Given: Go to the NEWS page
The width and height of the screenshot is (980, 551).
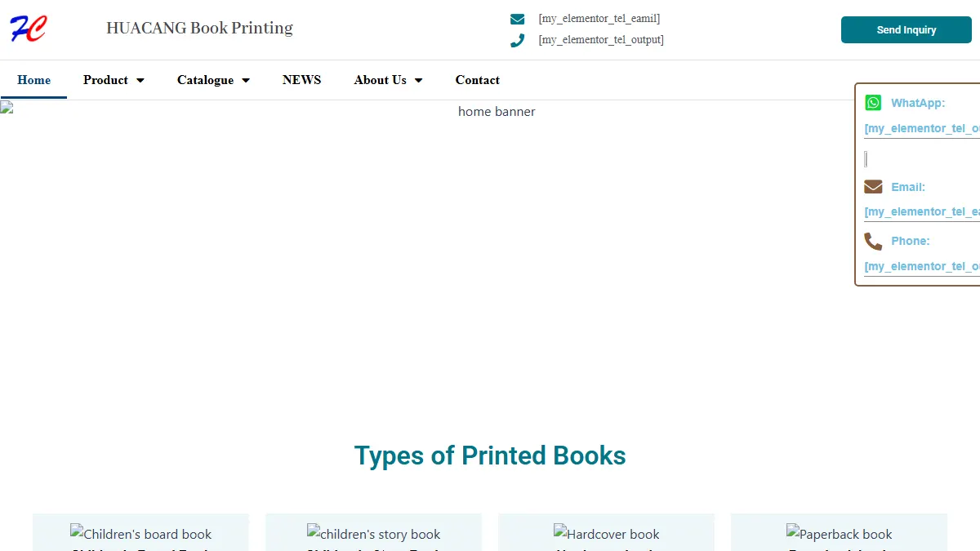Looking at the screenshot, I should (301, 80).
